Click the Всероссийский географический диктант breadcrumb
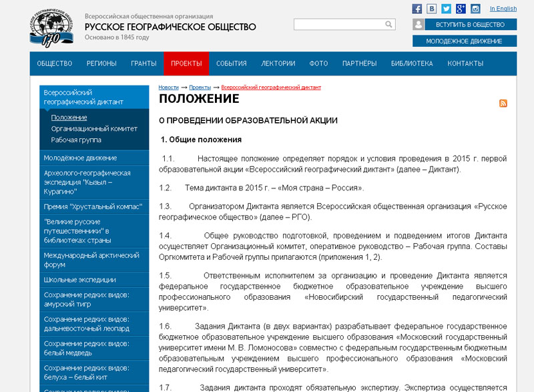Screen dimensions: 534x392 pos(271,87)
